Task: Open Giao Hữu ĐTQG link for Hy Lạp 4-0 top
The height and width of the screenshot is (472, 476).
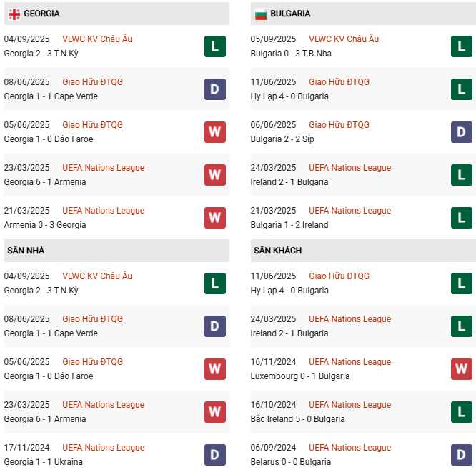Action: [339, 82]
